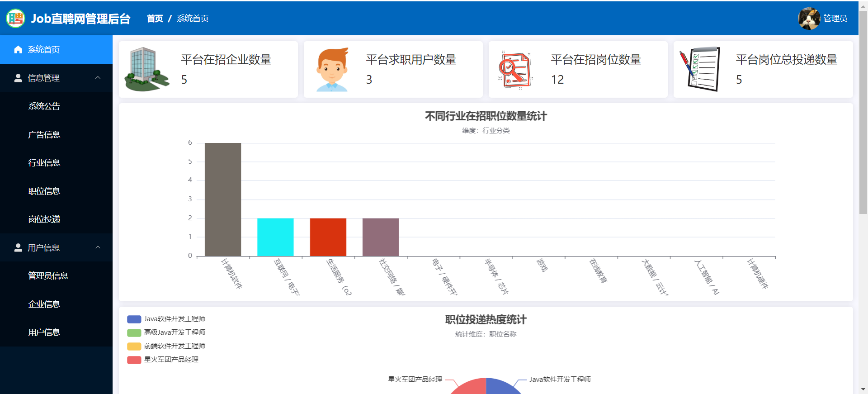Click the page vertical scrollbar thumb
The width and height of the screenshot is (868, 394).
pyautogui.click(x=863, y=112)
